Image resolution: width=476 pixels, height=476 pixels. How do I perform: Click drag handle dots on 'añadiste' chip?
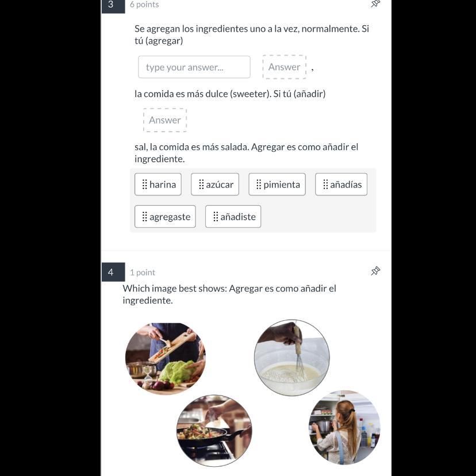(216, 217)
